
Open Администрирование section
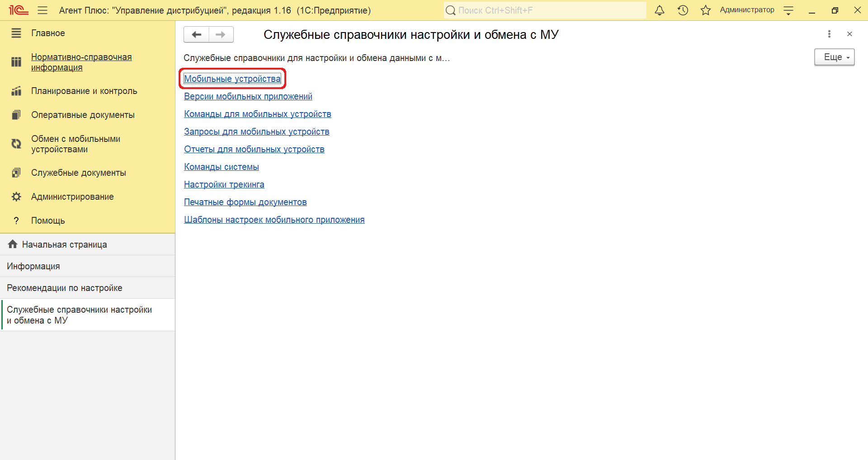tap(72, 197)
